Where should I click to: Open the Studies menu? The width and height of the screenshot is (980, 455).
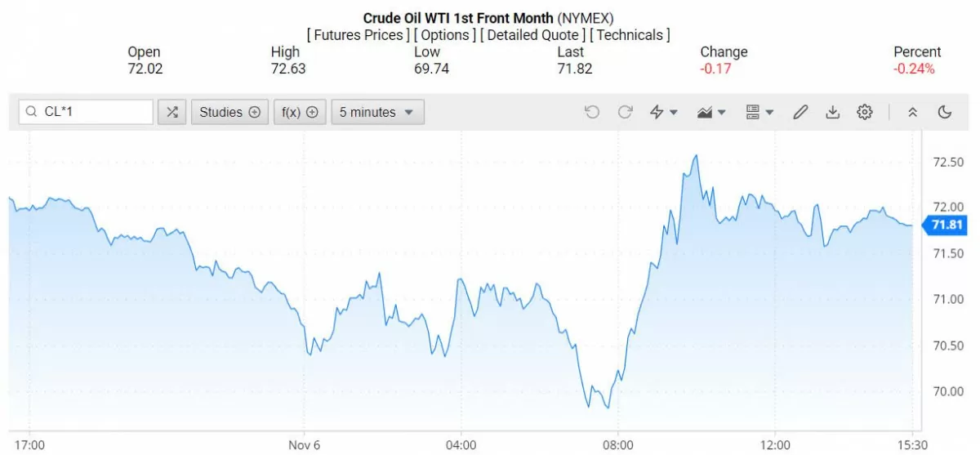pos(229,112)
